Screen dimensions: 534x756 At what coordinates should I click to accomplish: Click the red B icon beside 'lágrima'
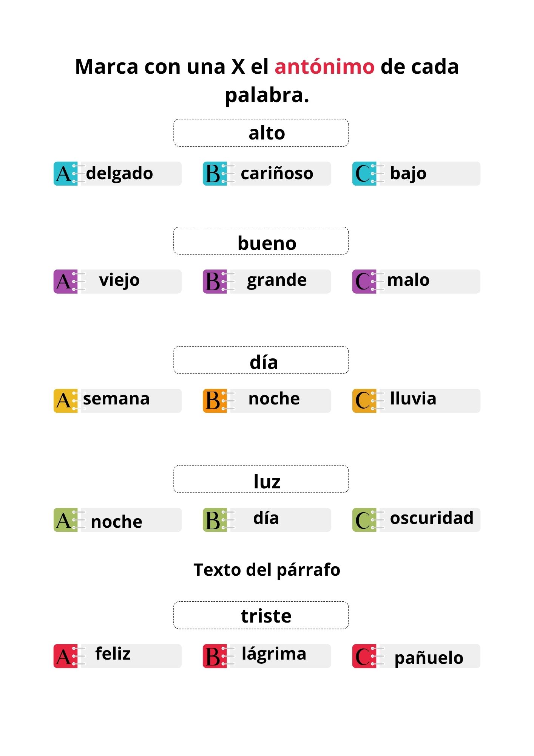(214, 656)
